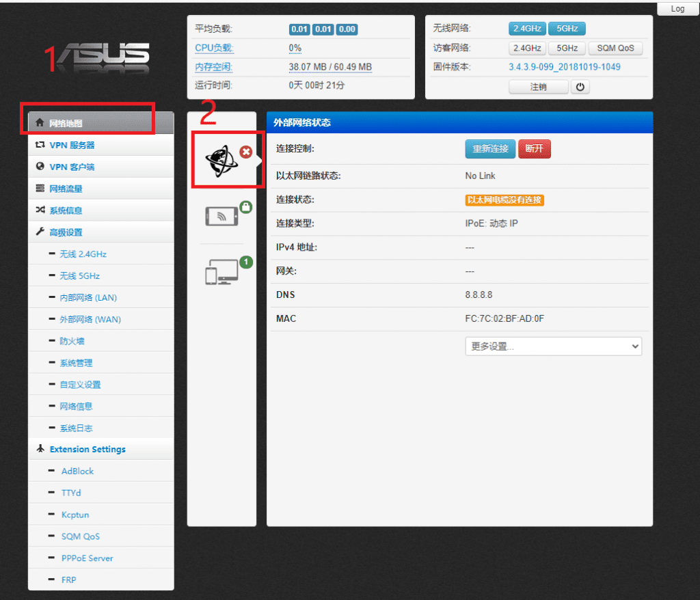Open Extension Settings section
The height and width of the screenshot is (600, 700).
tap(101, 449)
